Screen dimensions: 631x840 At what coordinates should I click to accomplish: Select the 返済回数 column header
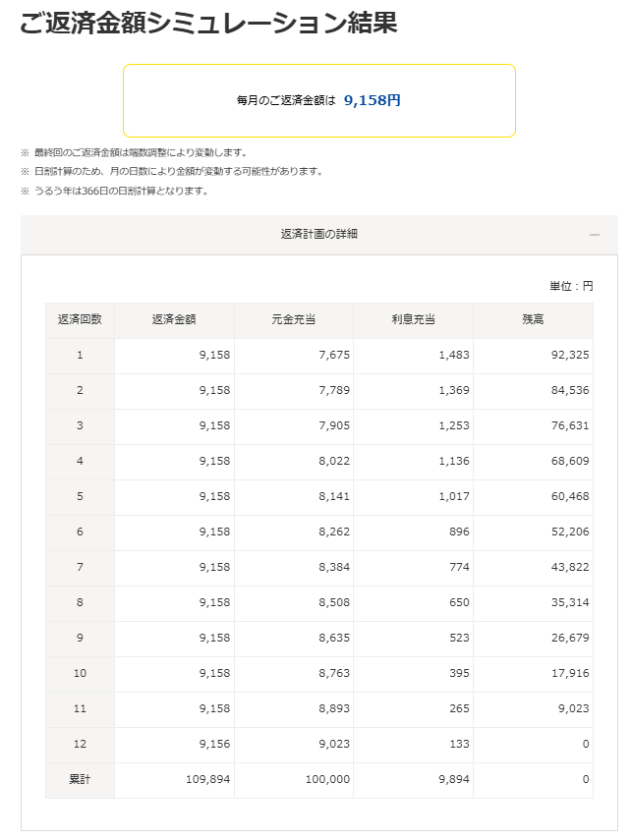pos(80,320)
